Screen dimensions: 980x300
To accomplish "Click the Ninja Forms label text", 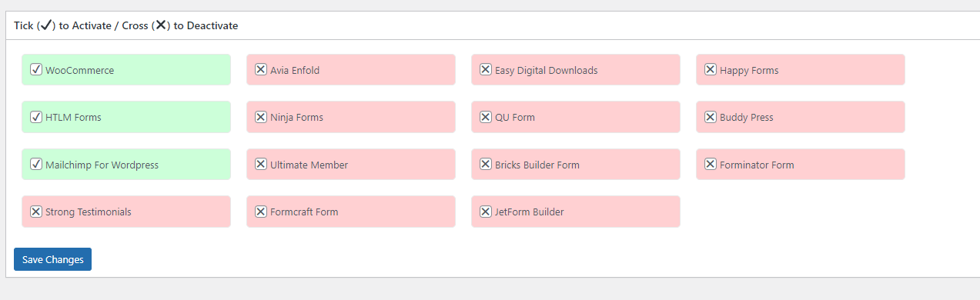I will [296, 118].
